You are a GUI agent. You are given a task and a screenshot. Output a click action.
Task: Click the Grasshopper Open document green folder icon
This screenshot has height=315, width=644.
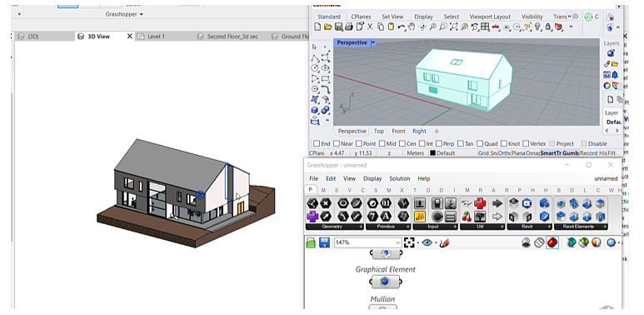pos(311,242)
